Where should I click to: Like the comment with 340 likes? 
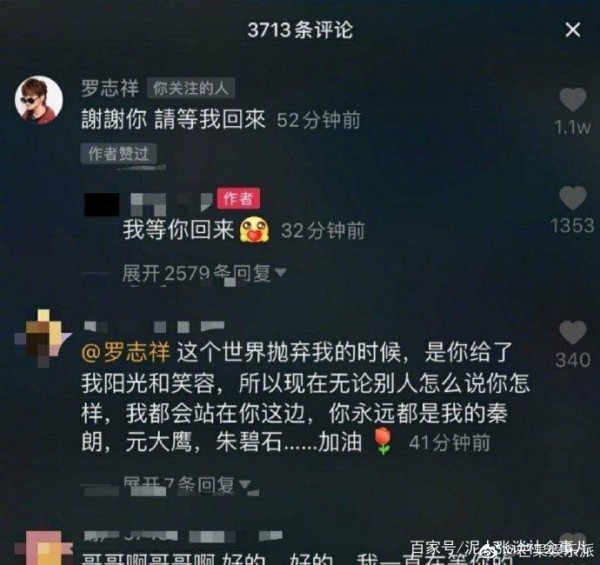point(572,332)
